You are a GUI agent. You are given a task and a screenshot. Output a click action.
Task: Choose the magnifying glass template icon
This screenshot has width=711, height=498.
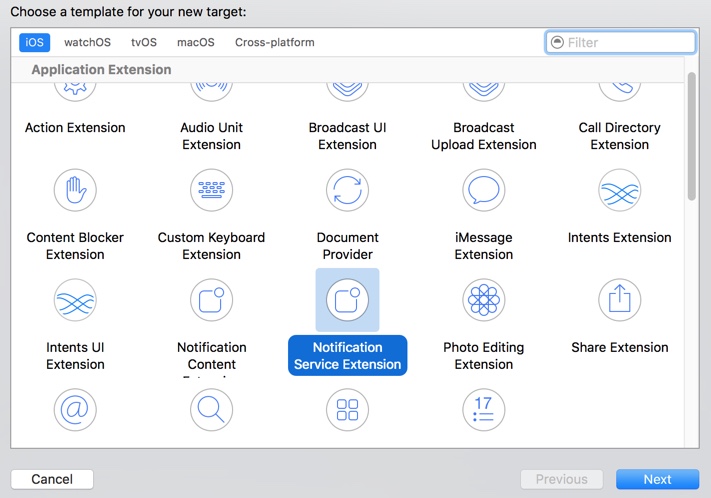pyautogui.click(x=211, y=410)
